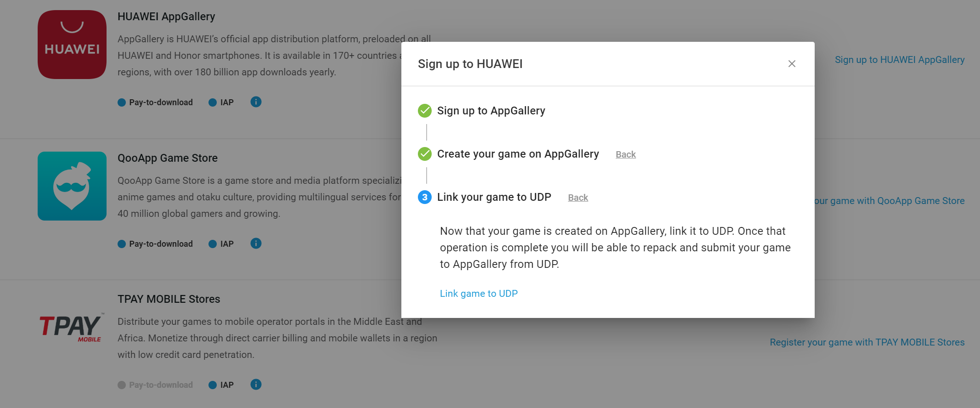
Task: Show info icon for TPAY MOBILE Stores
Action: tap(256, 385)
